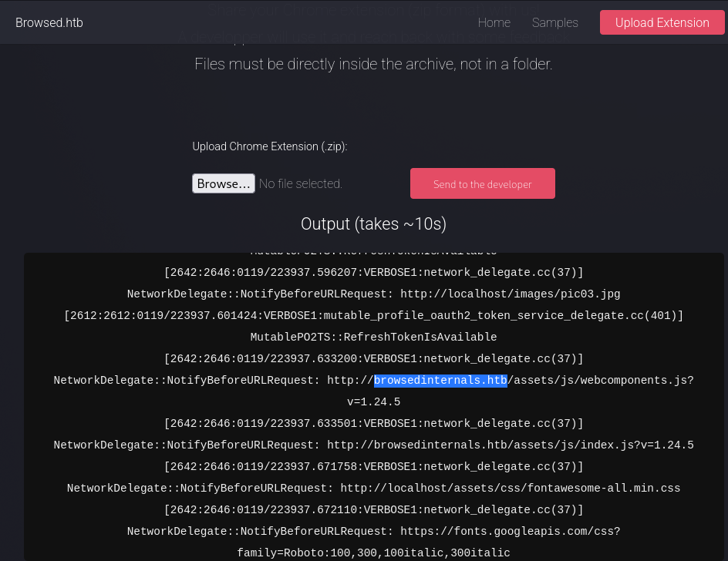Go to the Samples page
This screenshot has width=728, height=561.
[554, 22]
